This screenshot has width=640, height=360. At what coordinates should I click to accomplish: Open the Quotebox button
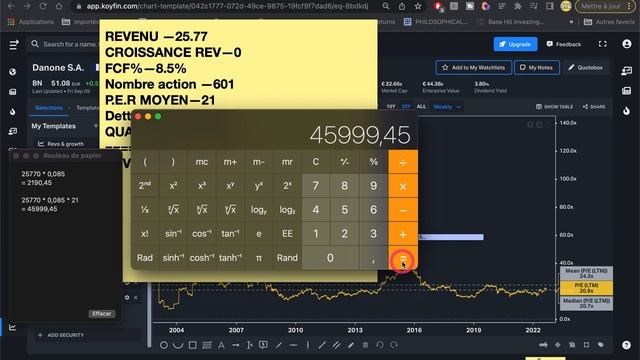585,68
